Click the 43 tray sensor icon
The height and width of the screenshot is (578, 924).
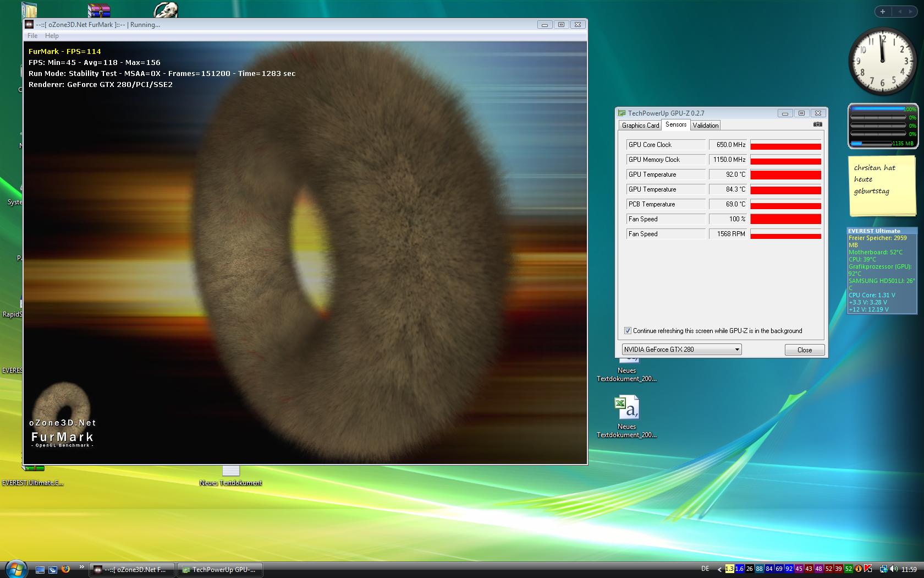pyautogui.click(x=809, y=569)
